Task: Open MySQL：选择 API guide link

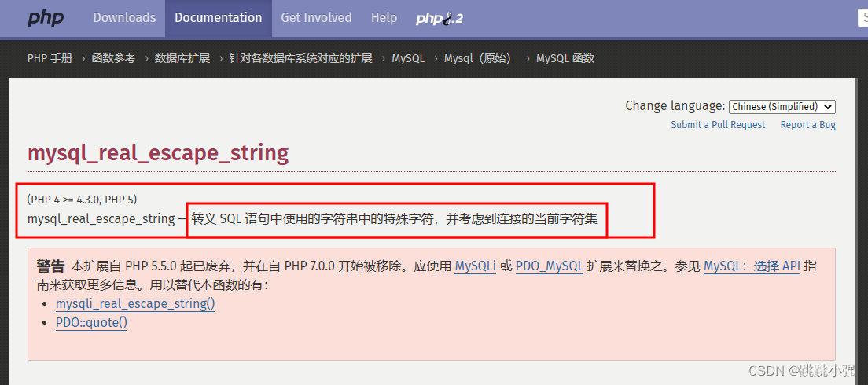Action: pyautogui.click(x=752, y=266)
